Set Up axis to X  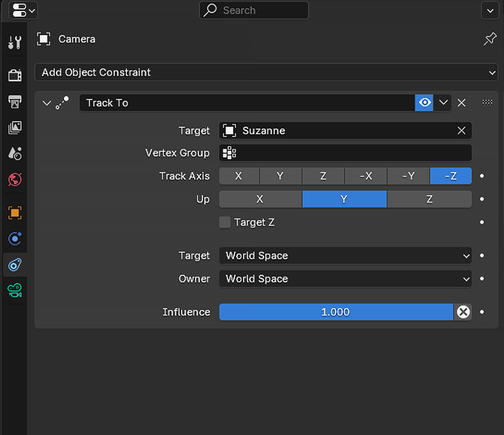tap(260, 199)
